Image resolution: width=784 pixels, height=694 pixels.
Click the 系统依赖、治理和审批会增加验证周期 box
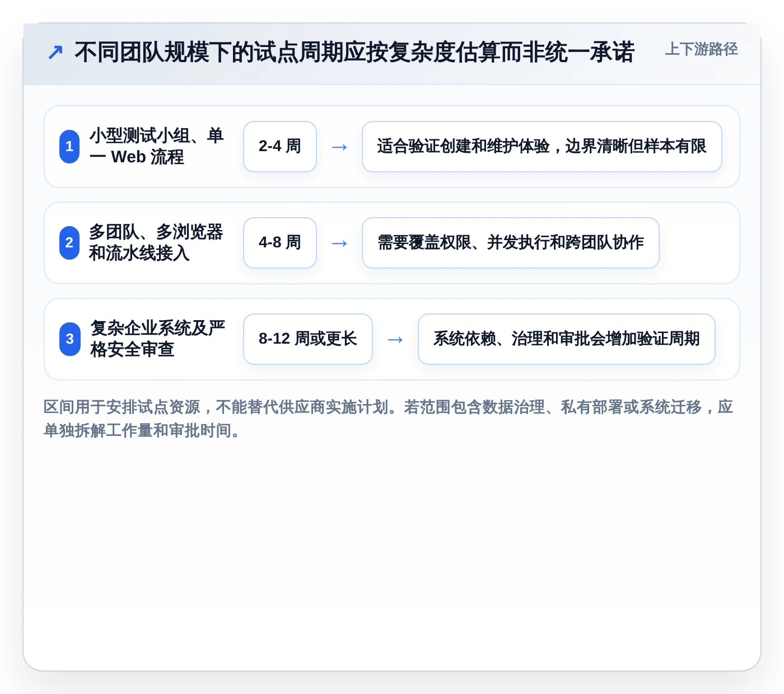(x=567, y=339)
